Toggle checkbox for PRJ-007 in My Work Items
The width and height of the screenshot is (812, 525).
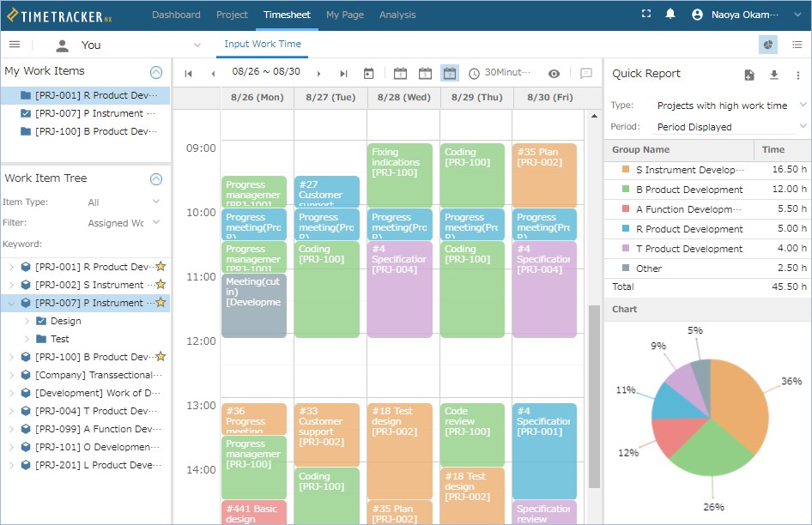tap(25, 113)
